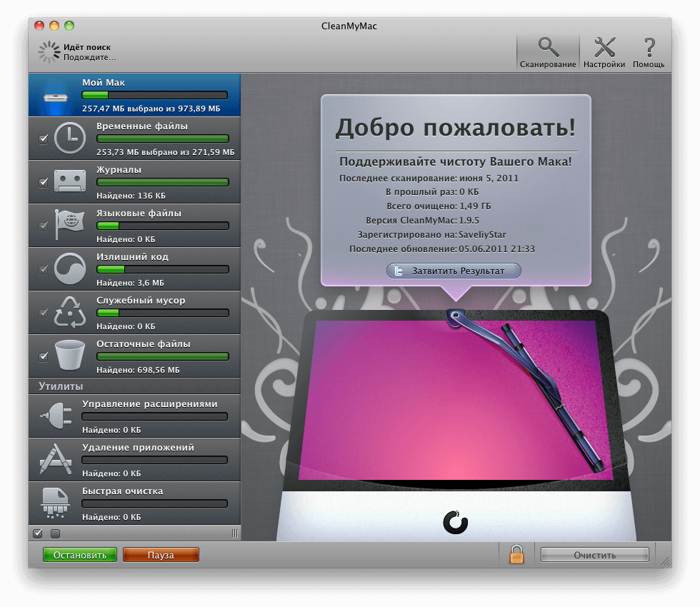This screenshot has width=700, height=607.
Task: Click 'Последнее сканирование: июня 5, 2011' text
Action: pyautogui.click(x=429, y=179)
